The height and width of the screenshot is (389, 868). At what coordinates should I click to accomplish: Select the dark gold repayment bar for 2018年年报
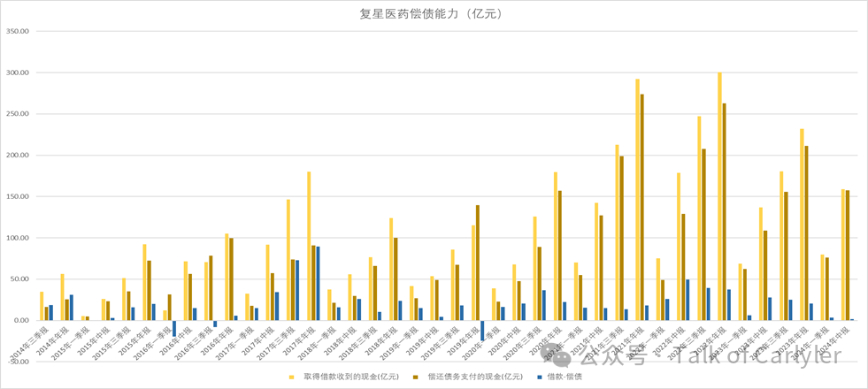pyautogui.click(x=396, y=278)
